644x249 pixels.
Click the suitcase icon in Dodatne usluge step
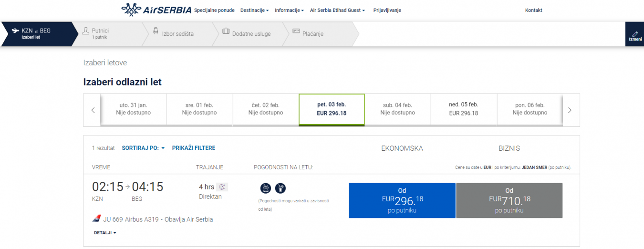pos(226,31)
